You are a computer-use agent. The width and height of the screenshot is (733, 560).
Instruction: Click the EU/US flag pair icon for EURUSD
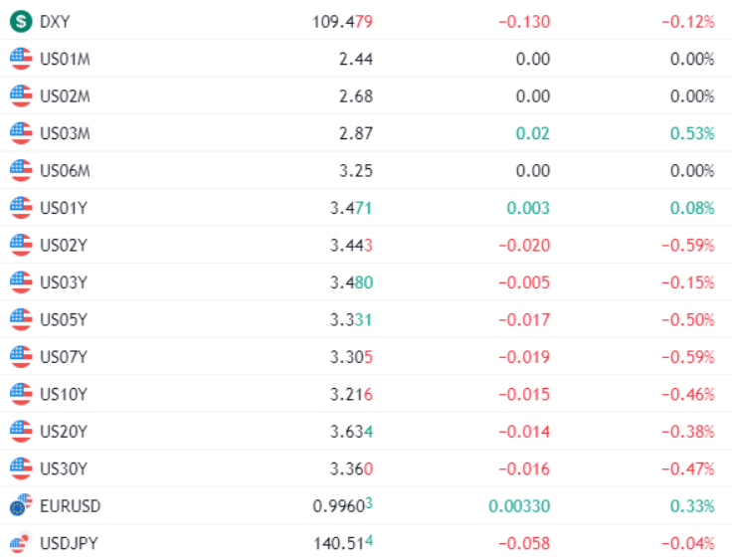(21, 505)
